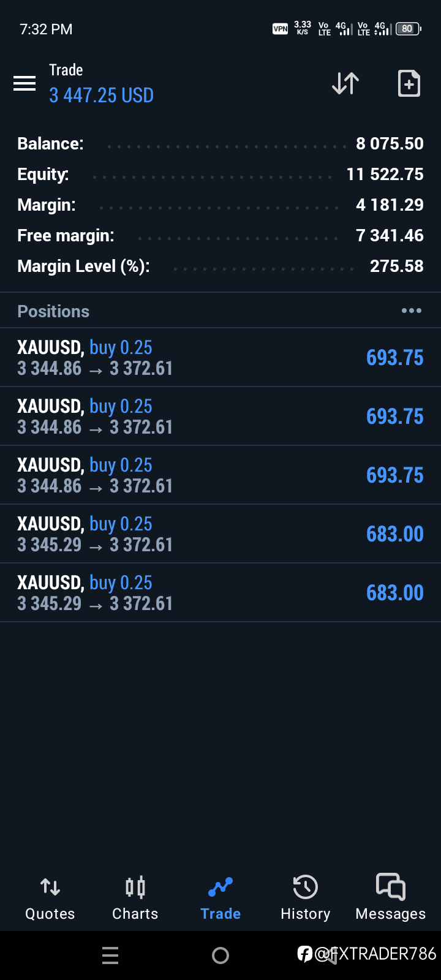Select the fourth XAUUSD position at 3 345.29
Screen dimensions: 441x980
pos(221,534)
